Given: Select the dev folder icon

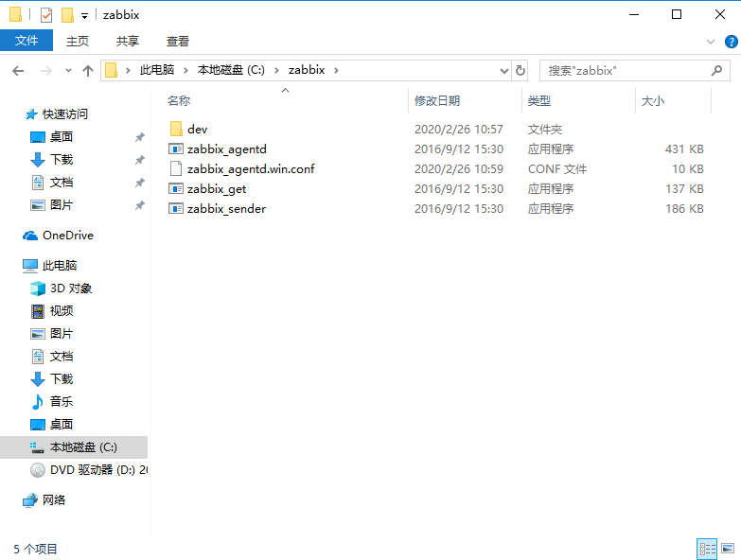Looking at the screenshot, I should 176,129.
